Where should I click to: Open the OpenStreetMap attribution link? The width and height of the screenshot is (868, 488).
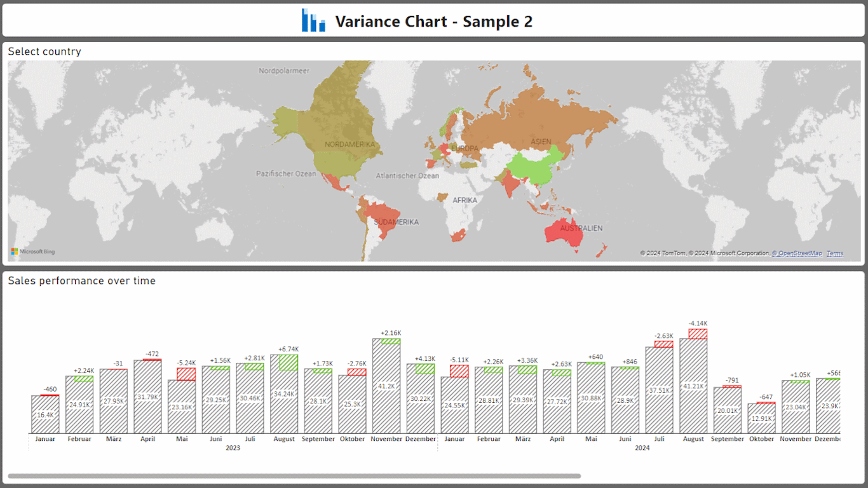pos(797,254)
